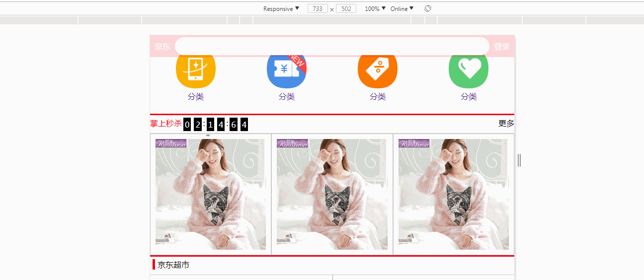Open the Online network throttling dropdown
Screen dimensions: 644x280
[402, 9]
